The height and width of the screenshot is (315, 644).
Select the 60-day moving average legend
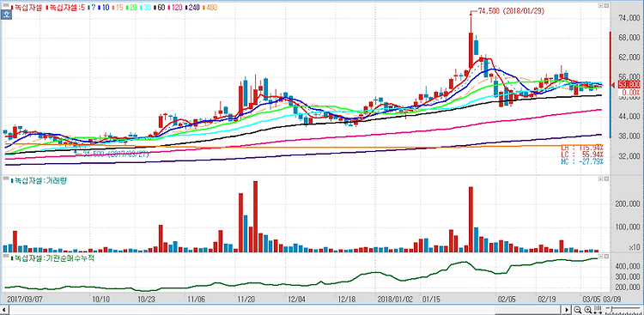160,8
